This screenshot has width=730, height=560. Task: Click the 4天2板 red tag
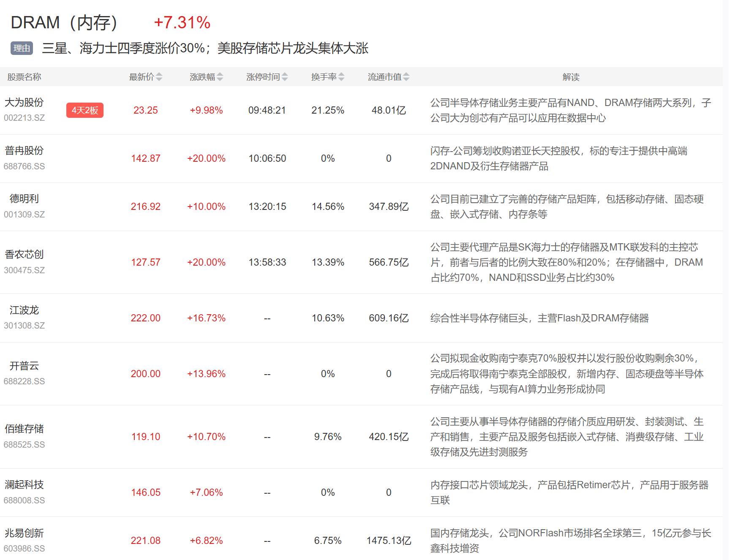pos(85,110)
